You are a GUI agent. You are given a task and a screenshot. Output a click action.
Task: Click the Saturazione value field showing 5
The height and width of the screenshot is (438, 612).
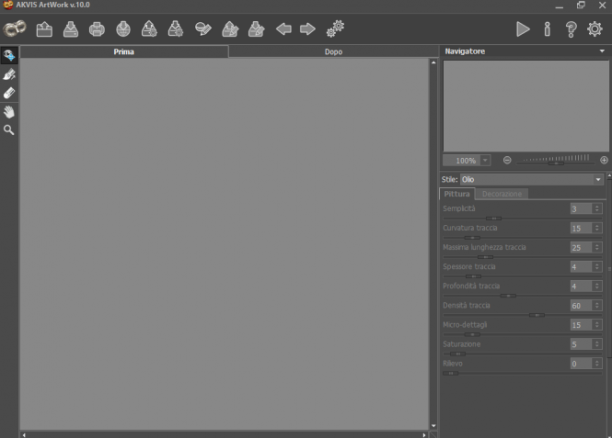coord(582,344)
